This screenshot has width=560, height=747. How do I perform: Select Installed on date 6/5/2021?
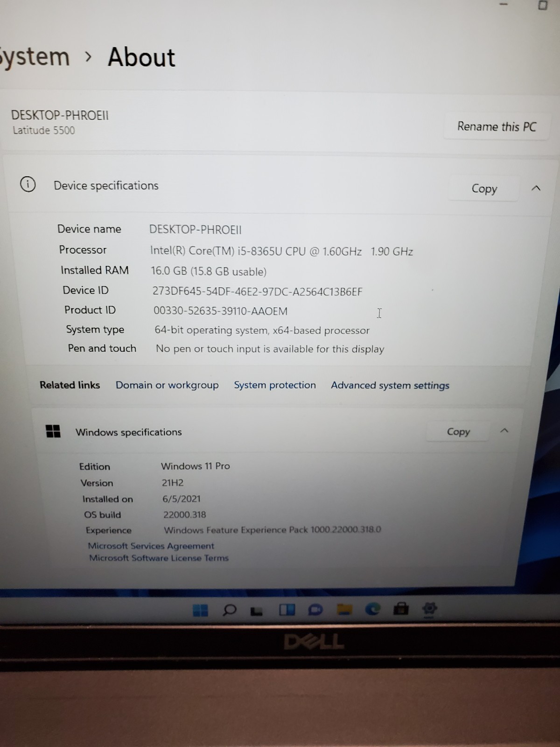182,499
